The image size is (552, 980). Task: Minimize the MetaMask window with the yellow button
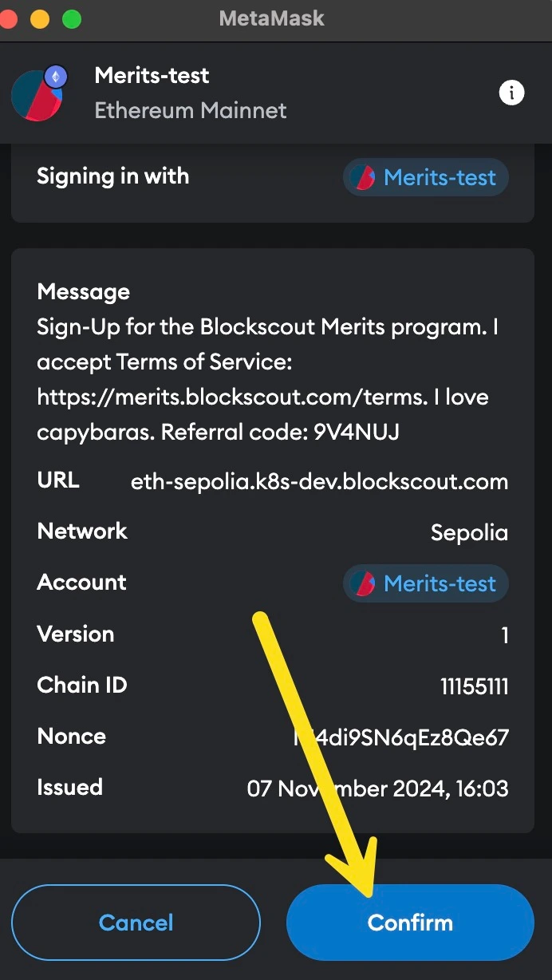point(39,19)
